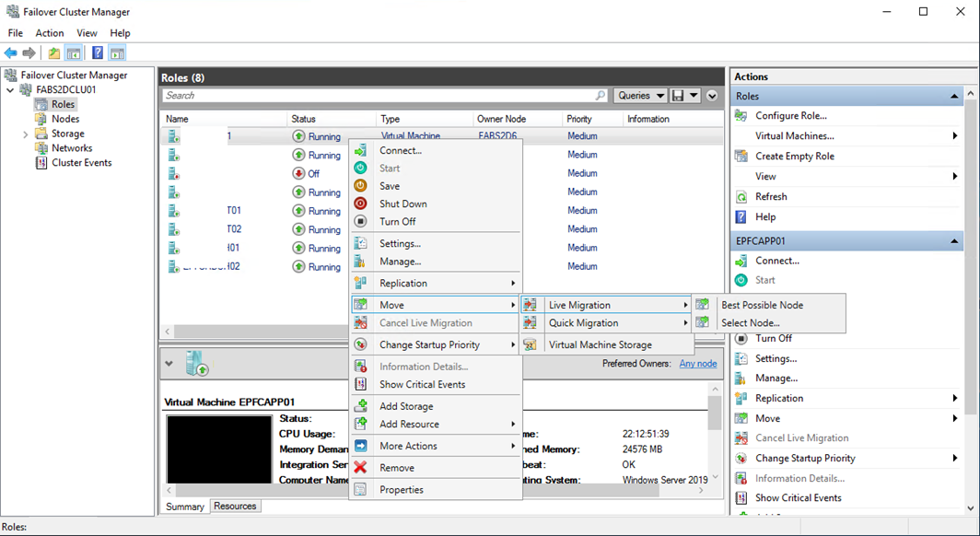
Task: Click the Configure Role icon in Actions pane
Action: point(741,115)
